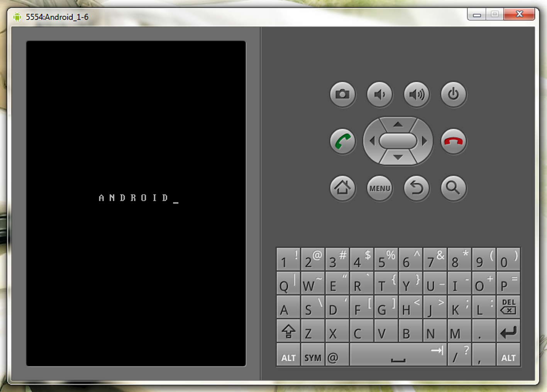
Task: Click the Android icon in title bar
Action: (x=17, y=17)
